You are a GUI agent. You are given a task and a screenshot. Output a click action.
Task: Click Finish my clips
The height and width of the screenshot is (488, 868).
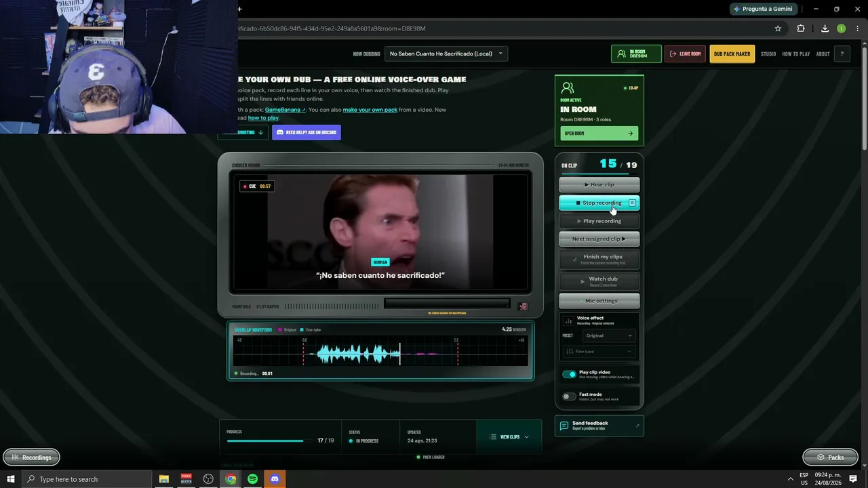click(x=599, y=258)
